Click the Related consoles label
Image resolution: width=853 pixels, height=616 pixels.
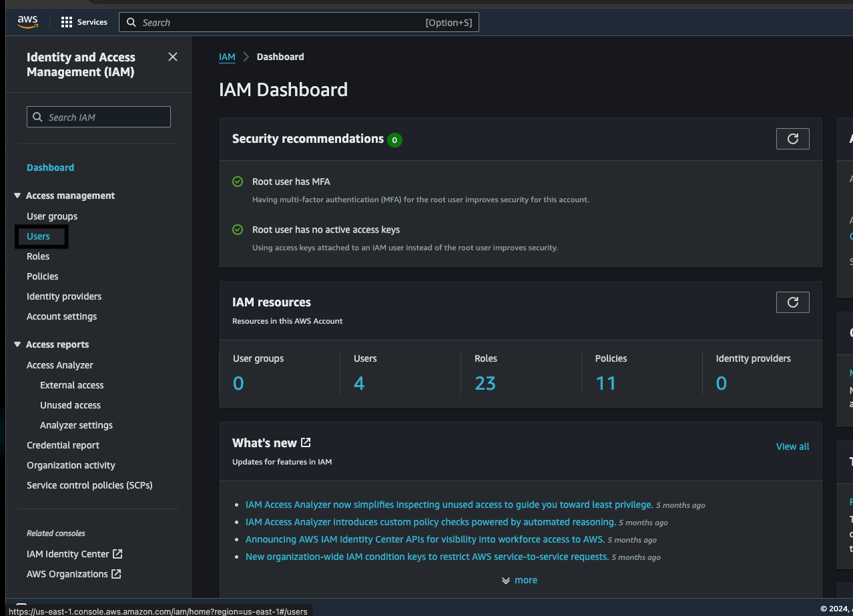[56, 533]
